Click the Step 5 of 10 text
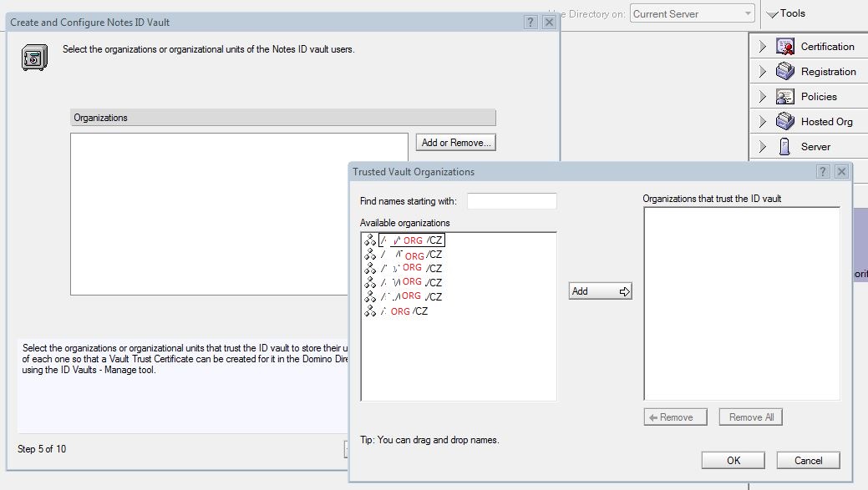This screenshot has height=490, width=868. [x=42, y=449]
